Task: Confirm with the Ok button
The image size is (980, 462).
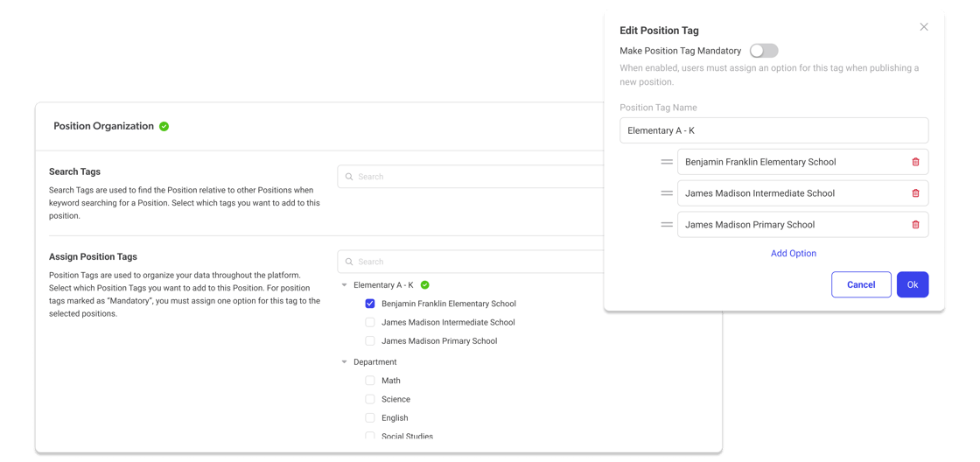Action: 912,284
